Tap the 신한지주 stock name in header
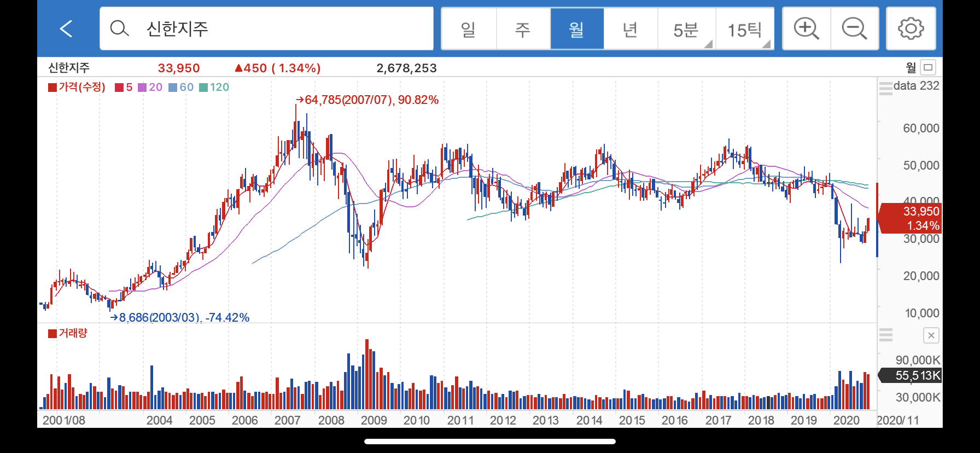 [69, 68]
